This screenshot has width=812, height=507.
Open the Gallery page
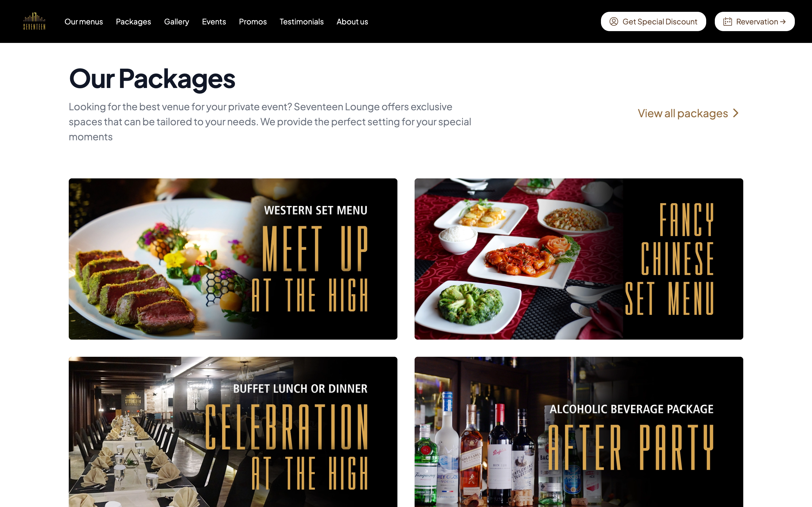coord(176,21)
